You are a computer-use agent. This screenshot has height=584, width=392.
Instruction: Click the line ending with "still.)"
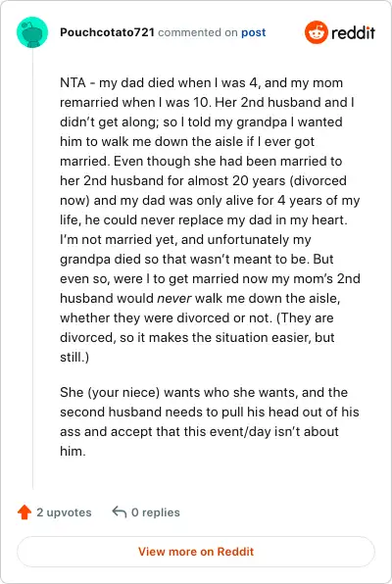click(x=74, y=358)
